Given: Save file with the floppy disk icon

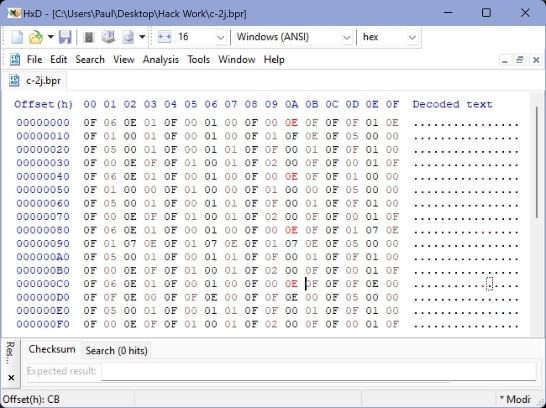Looking at the screenshot, I should point(65,37).
